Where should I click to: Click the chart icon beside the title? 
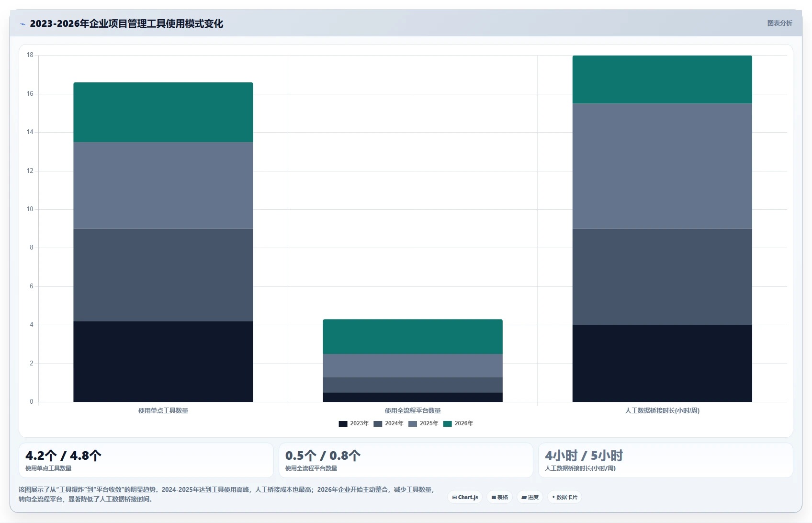(23, 24)
